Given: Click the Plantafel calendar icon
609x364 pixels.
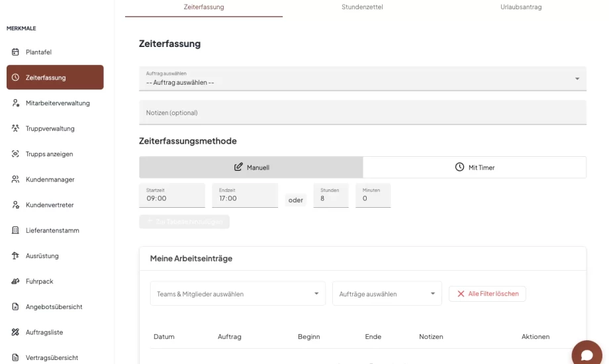Looking at the screenshot, I should [15, 52].
